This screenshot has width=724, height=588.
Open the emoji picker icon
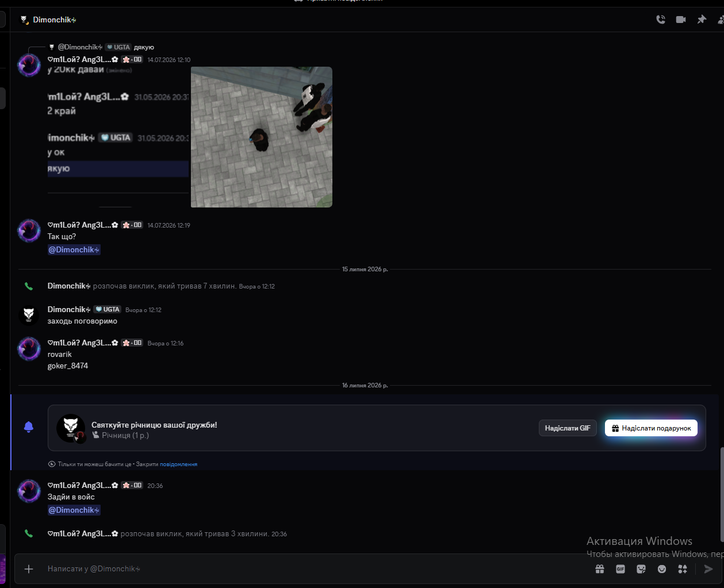tap(662, 569)
